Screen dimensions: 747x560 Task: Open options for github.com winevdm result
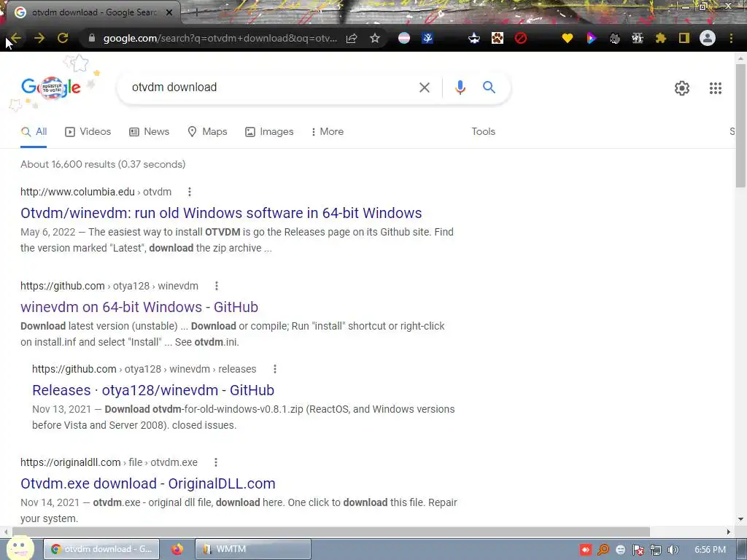tap(216, 286)
